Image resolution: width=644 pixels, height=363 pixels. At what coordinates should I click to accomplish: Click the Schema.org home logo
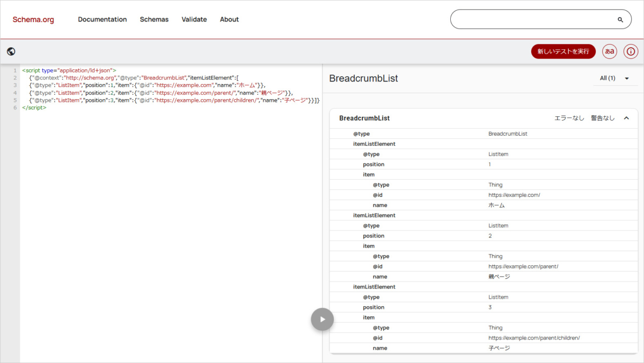(33, 20)
